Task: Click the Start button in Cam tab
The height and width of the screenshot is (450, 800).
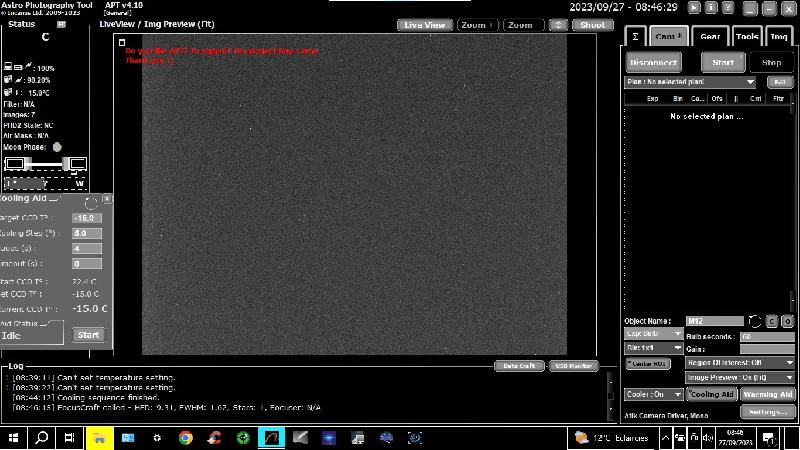Action: (723, 62)
